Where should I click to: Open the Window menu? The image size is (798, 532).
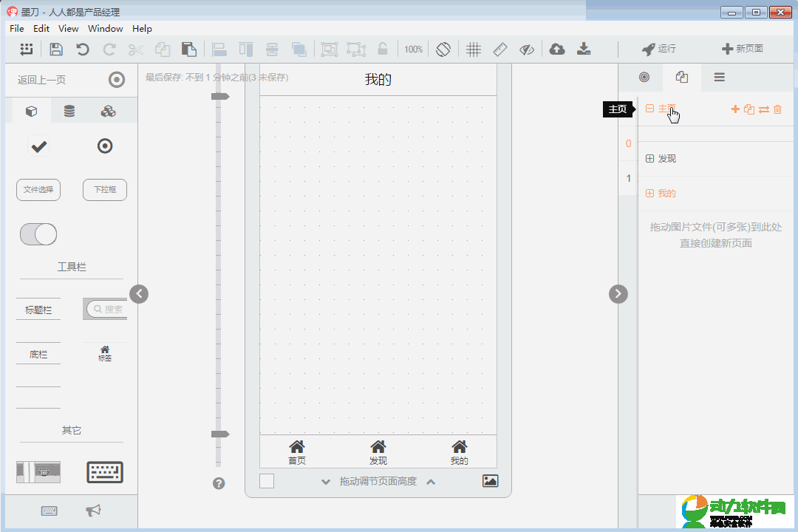[106, 29]
